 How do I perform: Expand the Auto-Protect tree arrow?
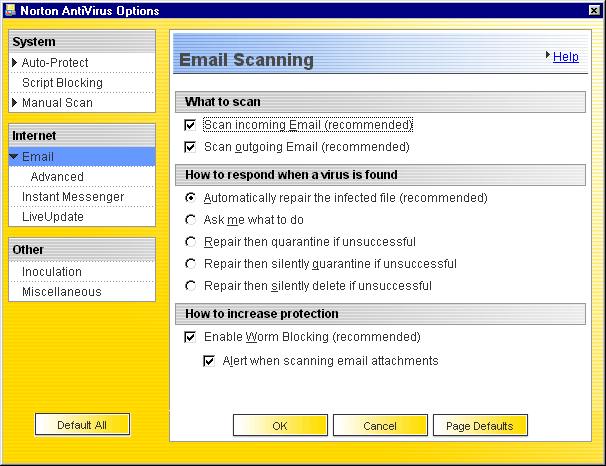pyautogui.click(x=14, y=63)
